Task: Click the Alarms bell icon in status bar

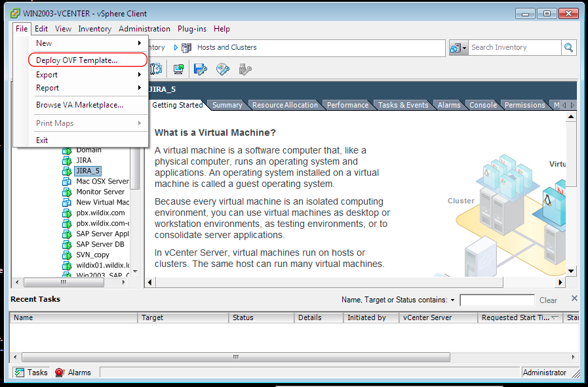Action: pos(60,373)
